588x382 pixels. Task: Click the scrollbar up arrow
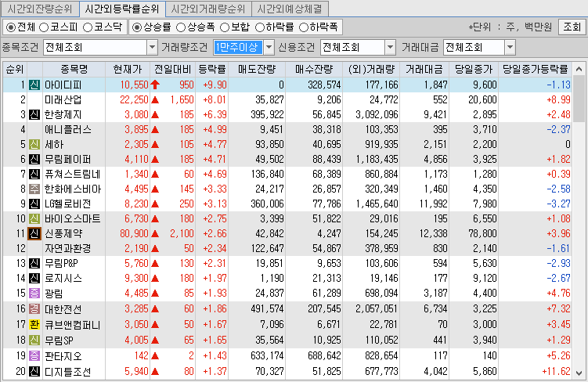[x=579, y=69]
